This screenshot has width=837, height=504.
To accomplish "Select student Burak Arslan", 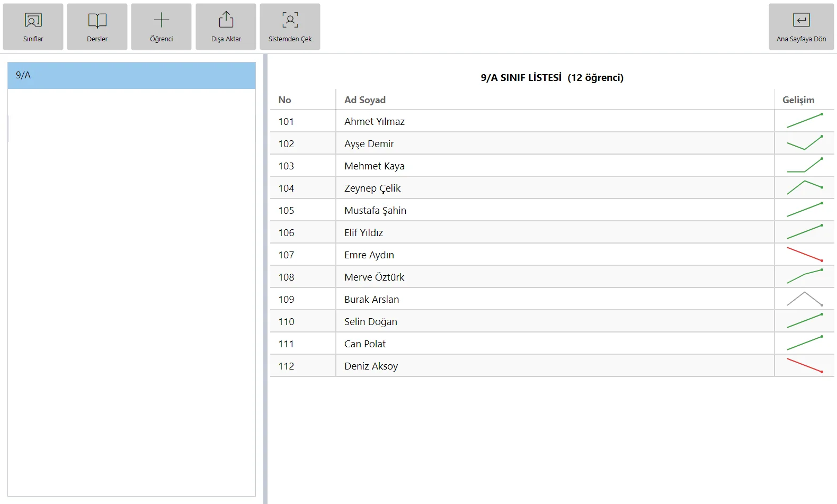I will pos(372,300).
